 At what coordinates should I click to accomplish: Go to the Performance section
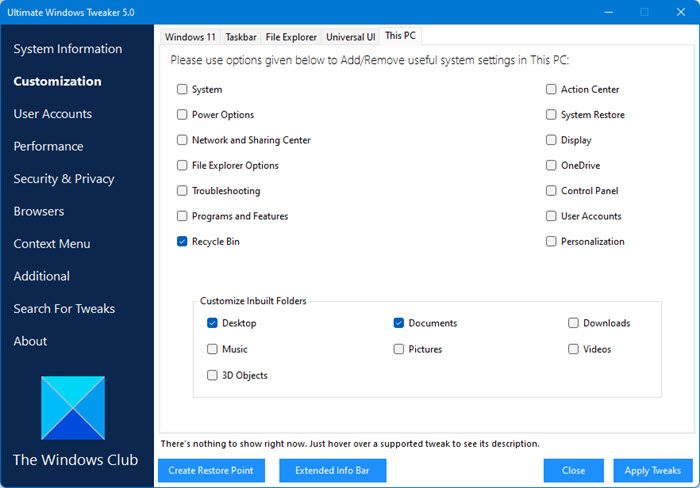click(x=48, y=146)
